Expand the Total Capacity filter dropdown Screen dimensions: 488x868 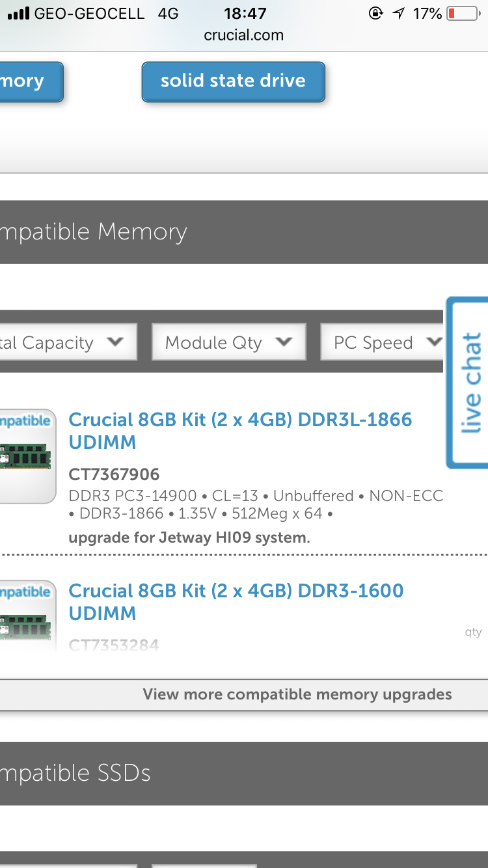(x=65, y=342)
